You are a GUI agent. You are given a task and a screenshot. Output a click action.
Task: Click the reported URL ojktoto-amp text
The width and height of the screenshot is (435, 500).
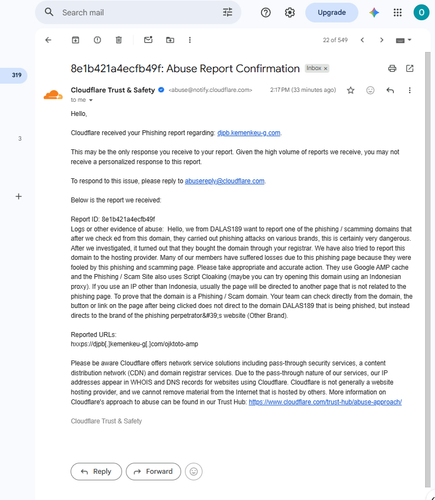point(134,344)
